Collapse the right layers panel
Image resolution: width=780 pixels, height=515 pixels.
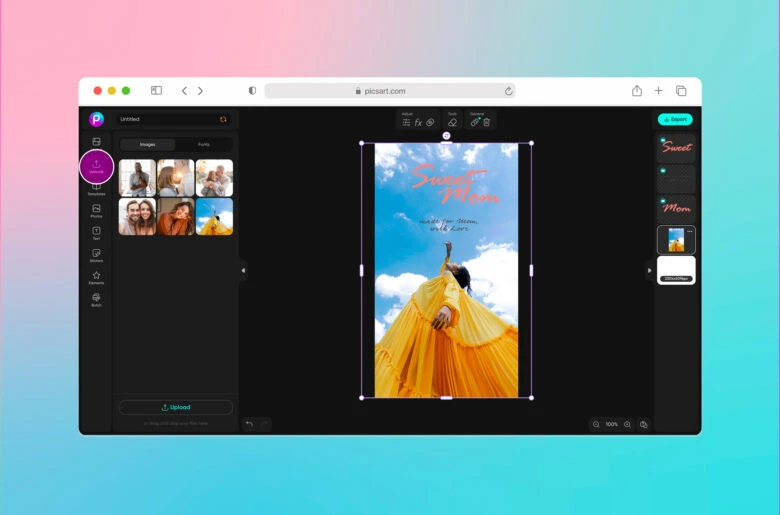(x=649, y=270)
